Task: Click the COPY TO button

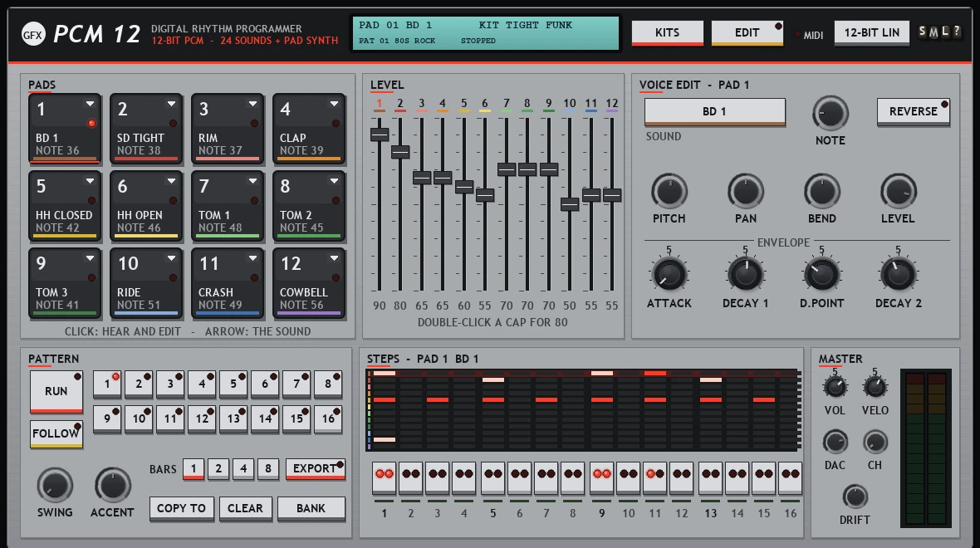Action: [x=181, y=509]
